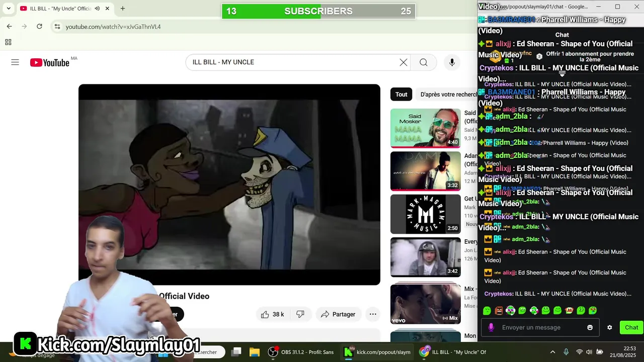The height and width of the screenshot is (362, 644).
Task: Click taskbar microphone tray icon
Action: coord(566,352)
